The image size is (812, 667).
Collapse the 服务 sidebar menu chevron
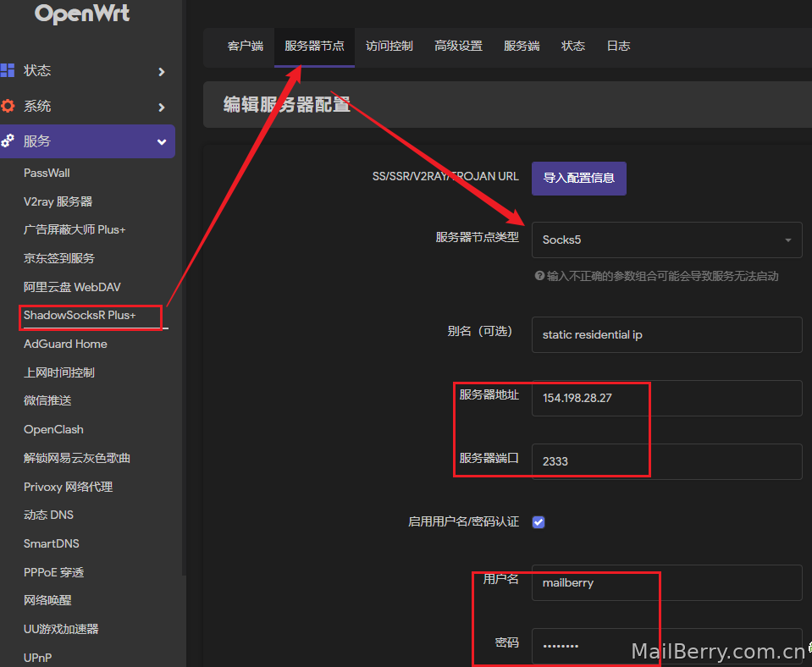pyautogui.click(x=162, y=142)
